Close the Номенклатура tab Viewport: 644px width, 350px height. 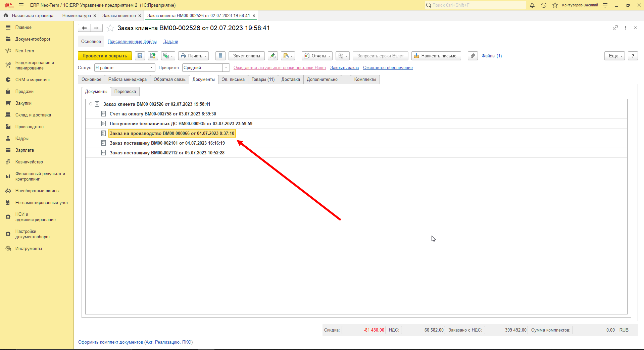click(95, 16)
